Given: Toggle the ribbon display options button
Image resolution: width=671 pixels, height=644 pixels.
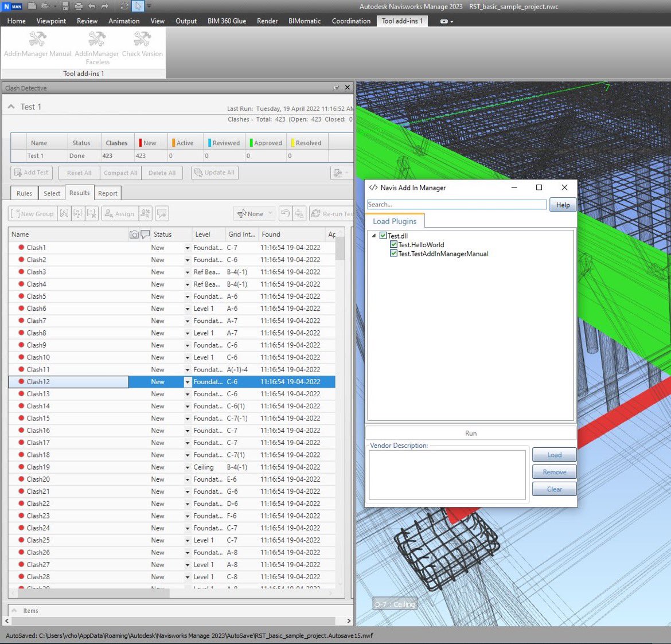Looking at the screenshot, I should (446, 21).
